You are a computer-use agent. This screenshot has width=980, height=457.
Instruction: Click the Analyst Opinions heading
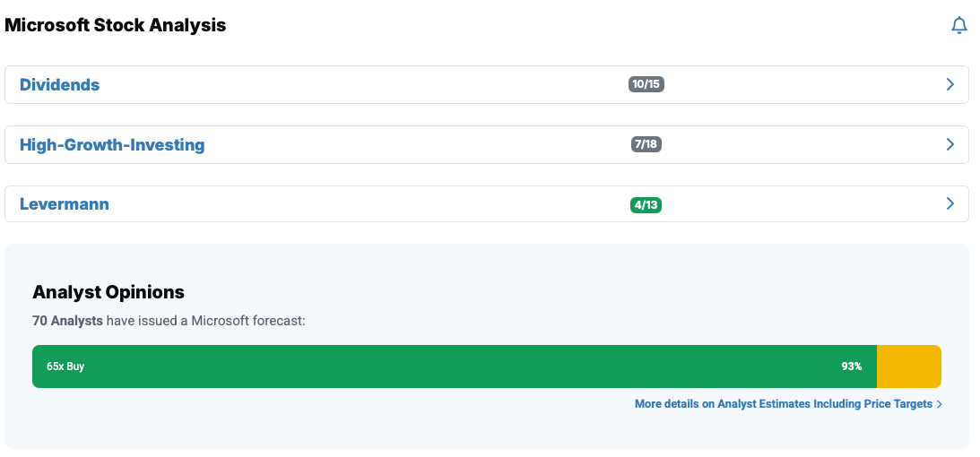coord(108,291)
